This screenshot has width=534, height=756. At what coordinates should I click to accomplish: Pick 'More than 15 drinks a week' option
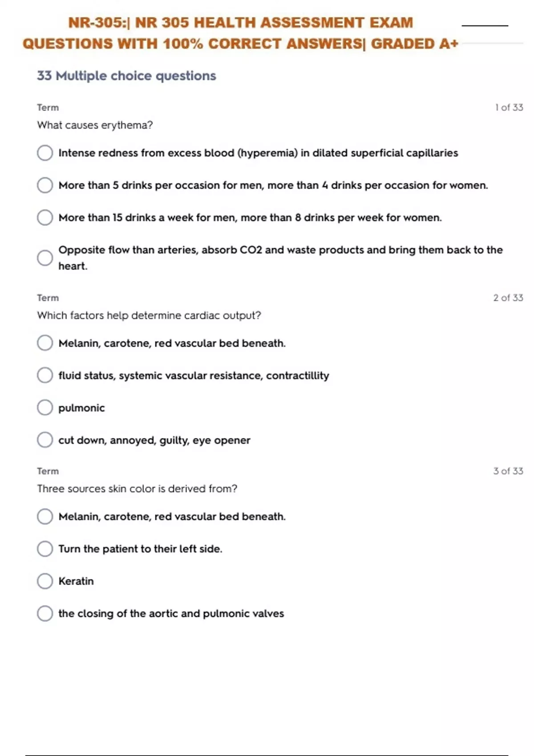(x=45, y=217)
